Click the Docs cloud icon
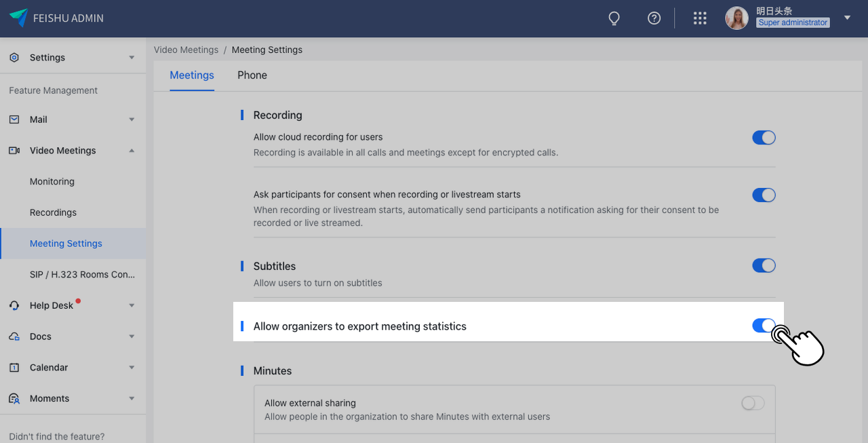This screenshot has height=443, width=868. 14,336
